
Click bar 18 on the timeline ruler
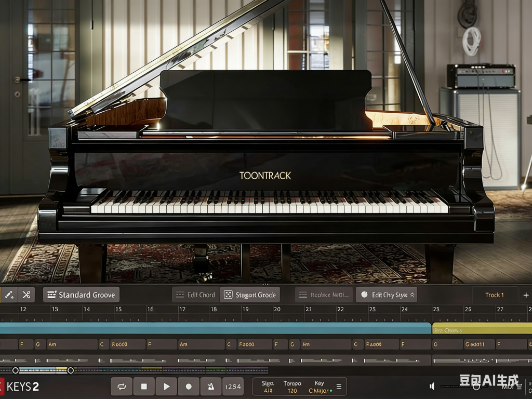click(x=214, y=309)
